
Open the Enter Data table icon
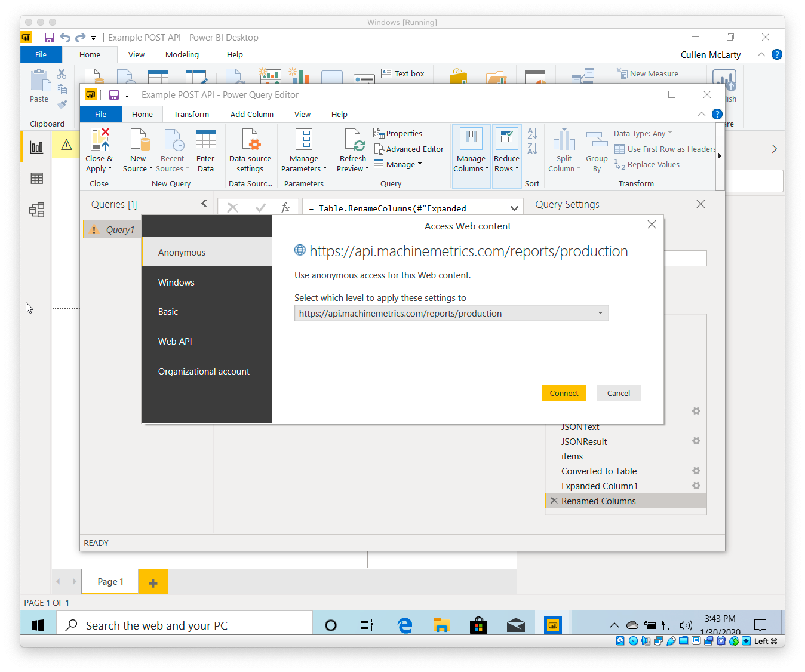pos(206,139)
